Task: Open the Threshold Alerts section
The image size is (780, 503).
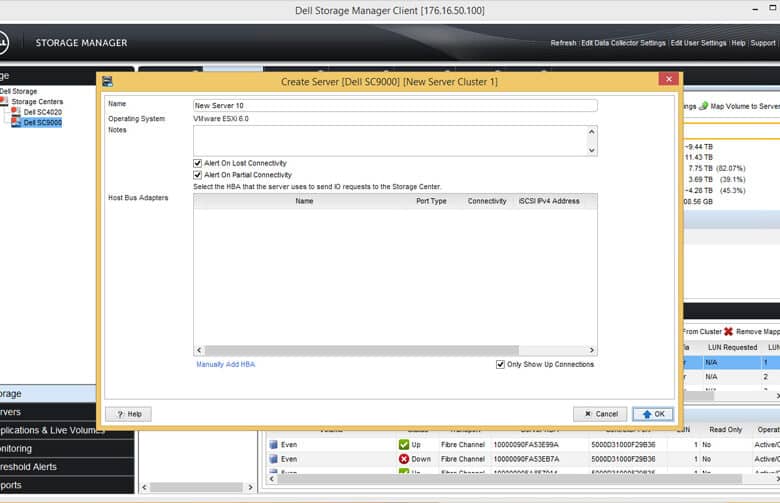Action: (67, 467)
